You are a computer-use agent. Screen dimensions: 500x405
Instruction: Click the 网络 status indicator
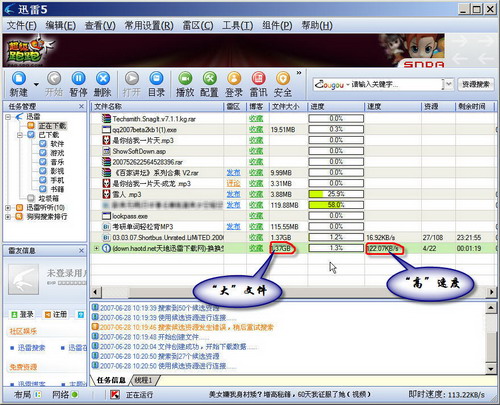pyautogui.click(x=65, y=395)
